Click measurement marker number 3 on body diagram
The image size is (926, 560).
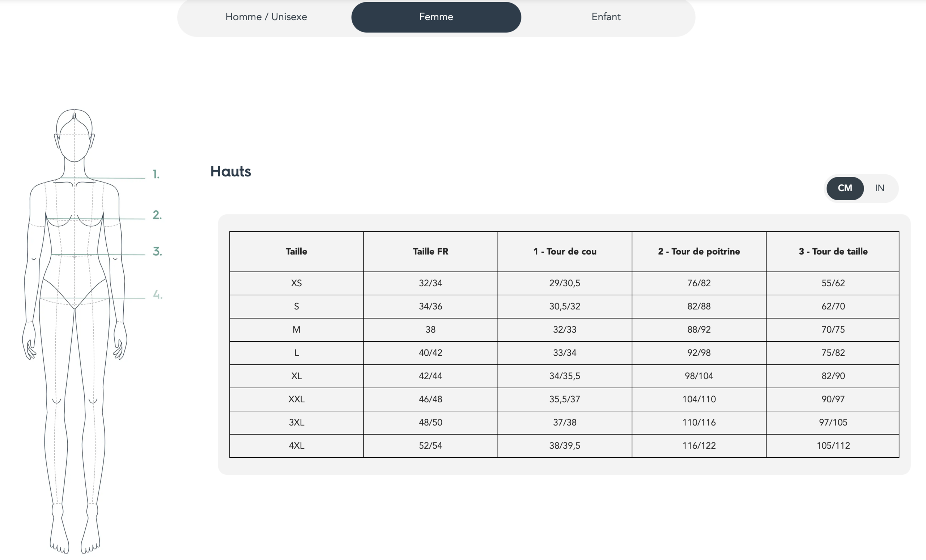click(x=157, y=251)
